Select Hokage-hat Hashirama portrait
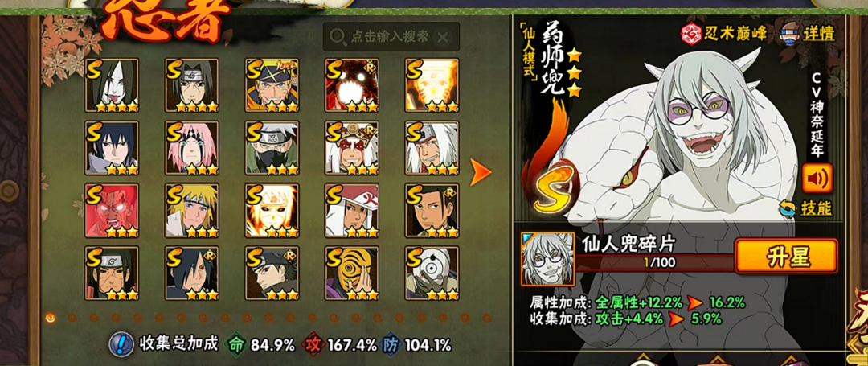This screenshot has height=366, width=868. (x=351, y=211)
